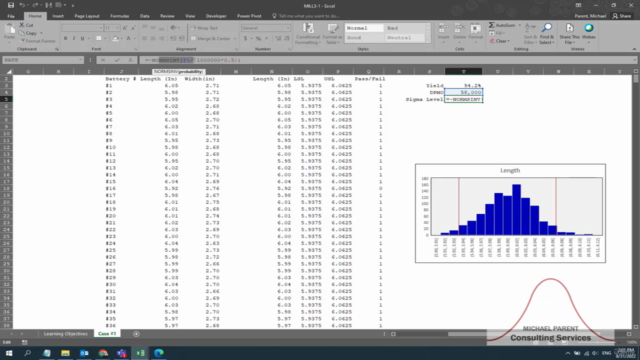Switch to the Insert tab
The height and width of the screenshot is (360, 640).
click(x=58, y=16)
